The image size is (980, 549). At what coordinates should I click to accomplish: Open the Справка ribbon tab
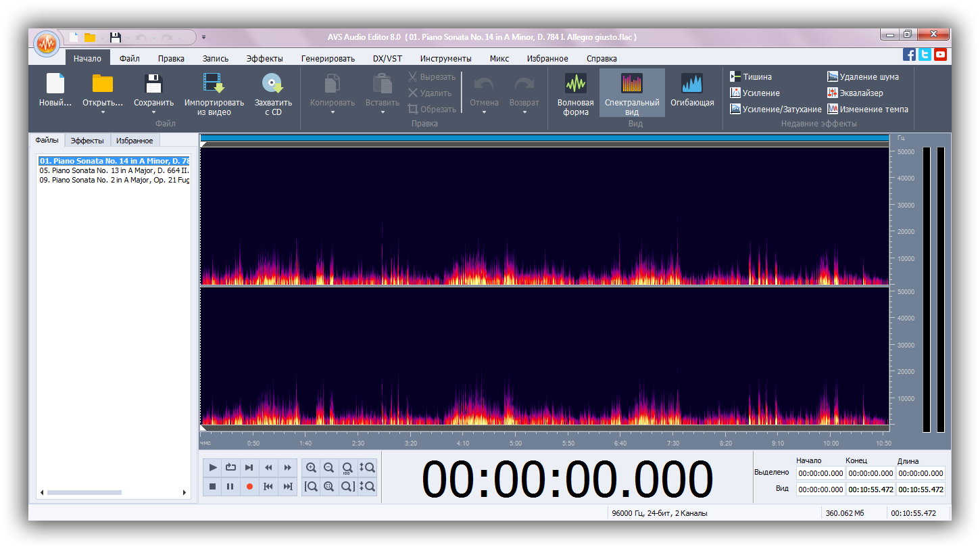pyautogui.click(x=602, y=59)
